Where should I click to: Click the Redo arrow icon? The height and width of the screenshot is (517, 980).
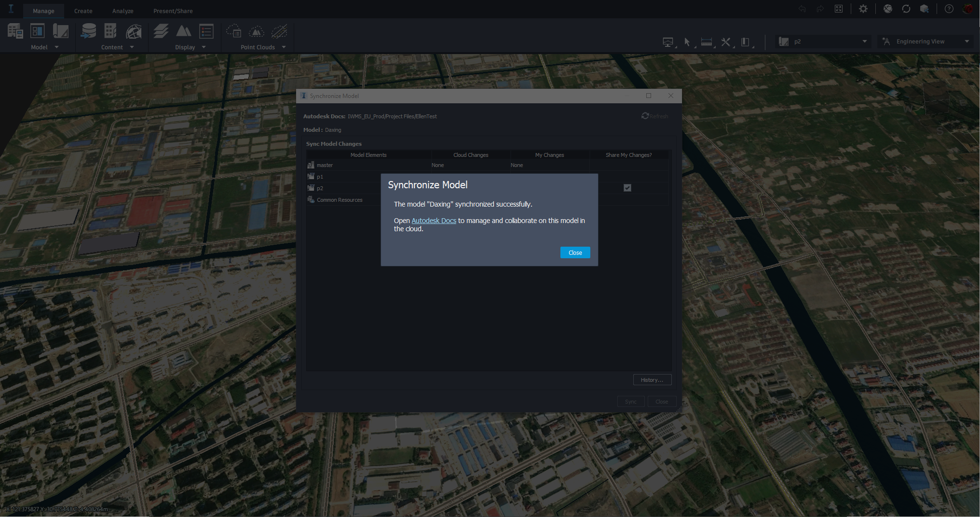pyautogui.click(x=820, y=9)
